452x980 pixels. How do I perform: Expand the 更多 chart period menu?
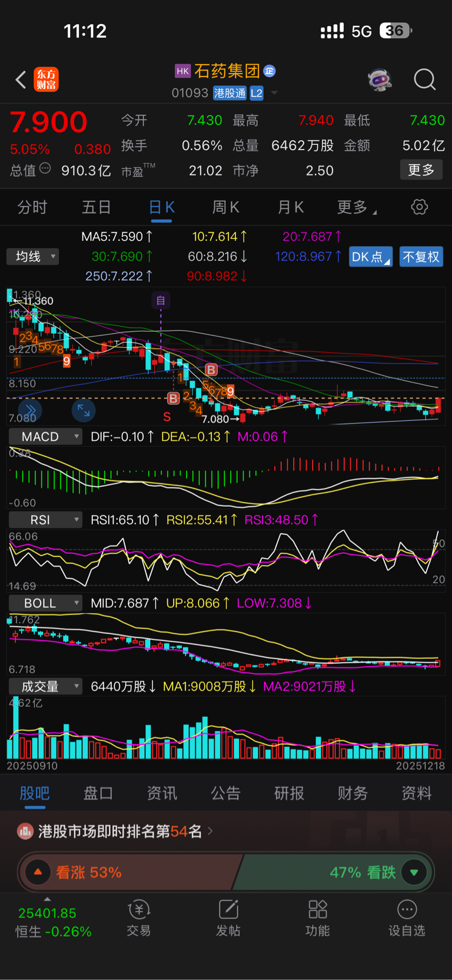(x=357, y=207)
